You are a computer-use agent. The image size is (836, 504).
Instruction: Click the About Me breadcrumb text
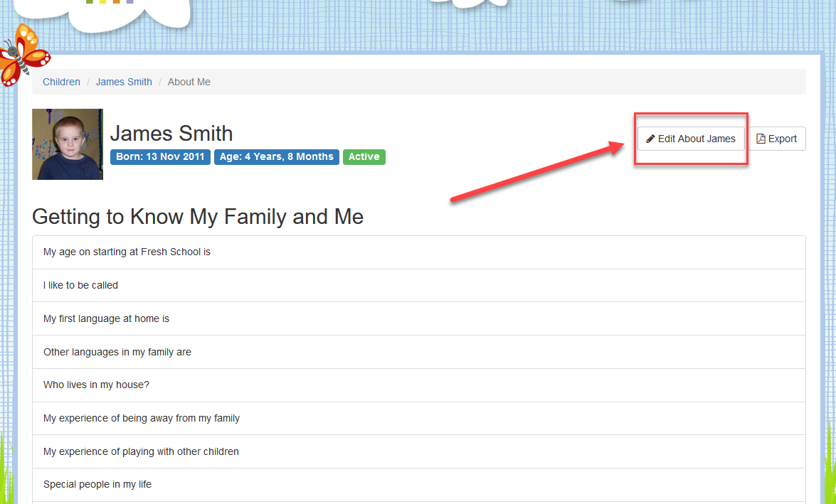[x=189, y=82]
